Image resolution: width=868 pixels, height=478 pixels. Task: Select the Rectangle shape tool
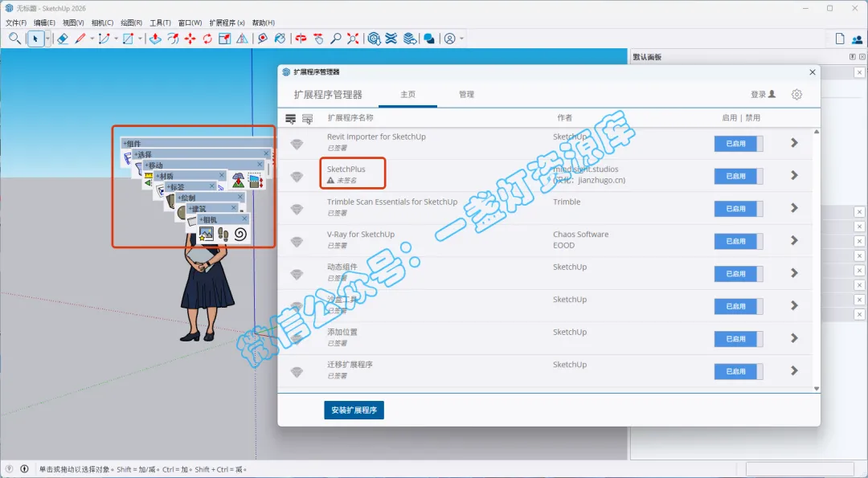128,39
